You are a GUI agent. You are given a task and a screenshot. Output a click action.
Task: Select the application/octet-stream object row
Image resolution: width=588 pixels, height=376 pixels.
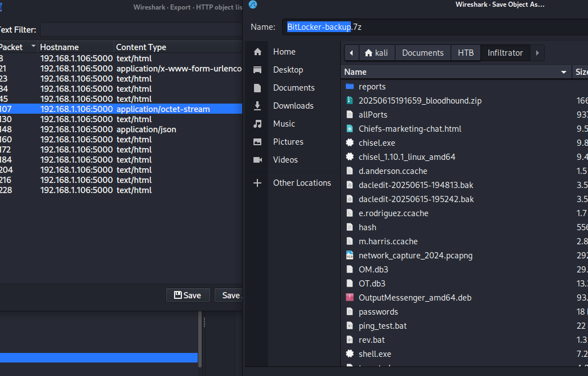coord(121,109)
